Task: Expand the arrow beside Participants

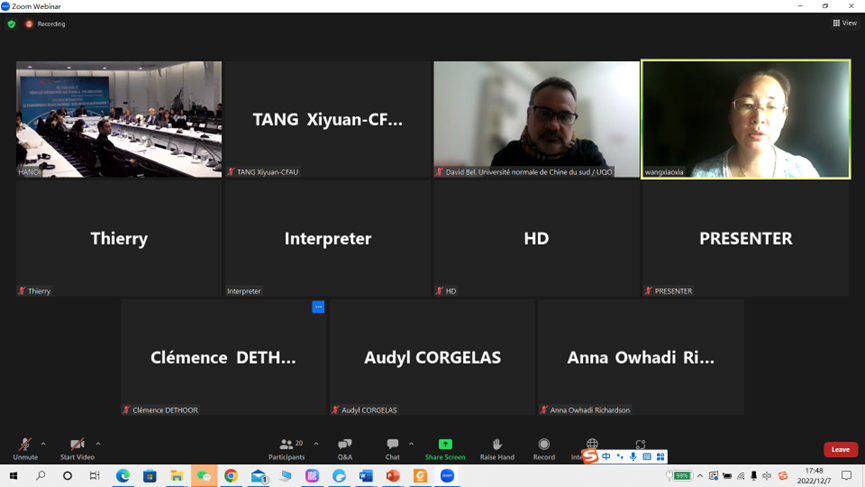Action: click(316, 444)
